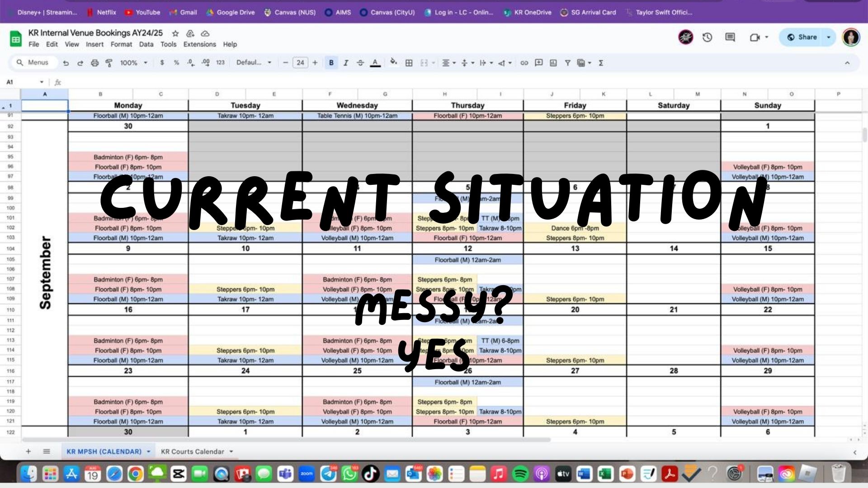Toggle Italic formatting

(x=346, y=63)
